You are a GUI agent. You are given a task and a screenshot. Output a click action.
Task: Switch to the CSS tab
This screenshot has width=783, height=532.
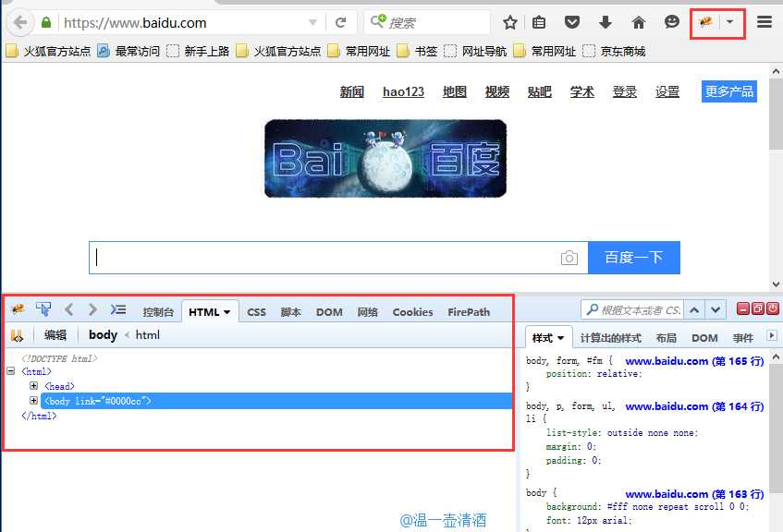click(257, 312)
